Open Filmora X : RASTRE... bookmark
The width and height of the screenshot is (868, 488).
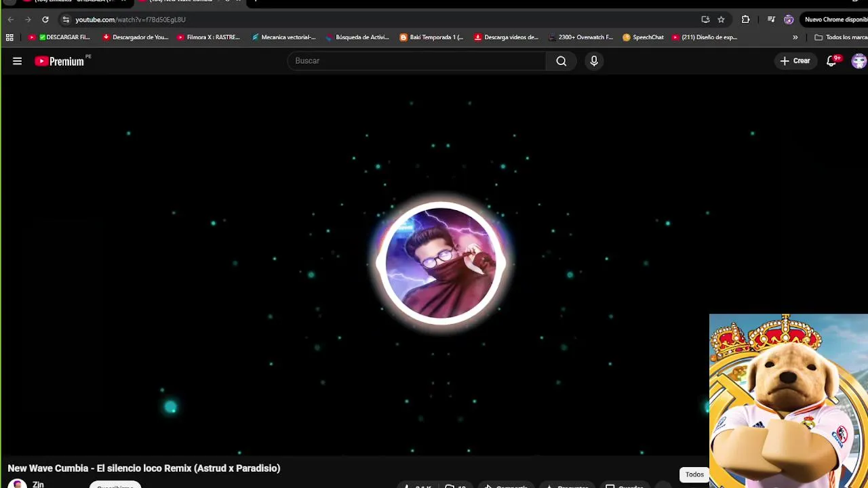pos(209,37)
